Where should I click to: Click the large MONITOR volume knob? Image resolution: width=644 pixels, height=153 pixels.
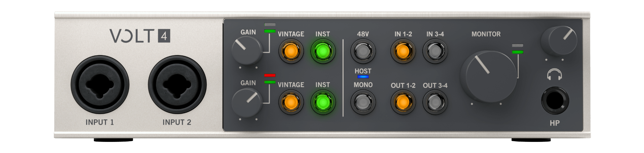(x=488, y=76)
